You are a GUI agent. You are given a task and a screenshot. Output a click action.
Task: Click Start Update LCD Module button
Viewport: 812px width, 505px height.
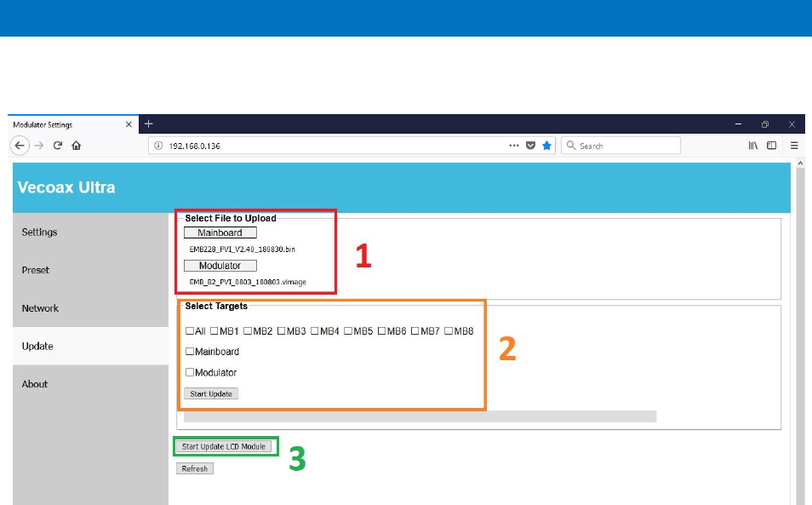tap(223, 446)
